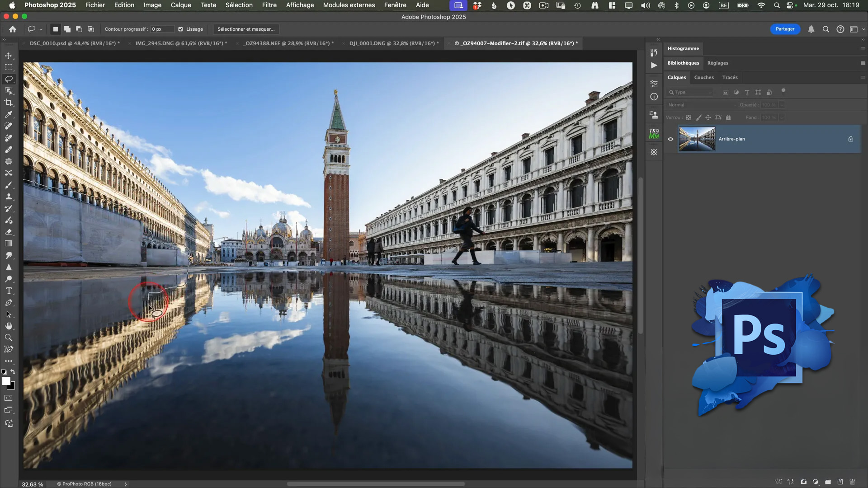The width and height of the screenshot is (868, 488).
Task: Open the new adjustment layer icon
Action: pyautogui.click(x=816, y=481)
